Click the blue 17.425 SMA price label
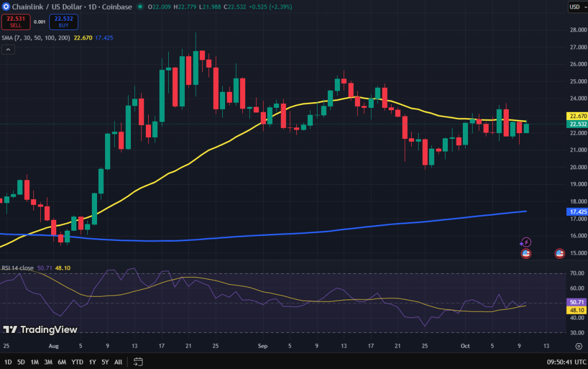 coord(576,212)
